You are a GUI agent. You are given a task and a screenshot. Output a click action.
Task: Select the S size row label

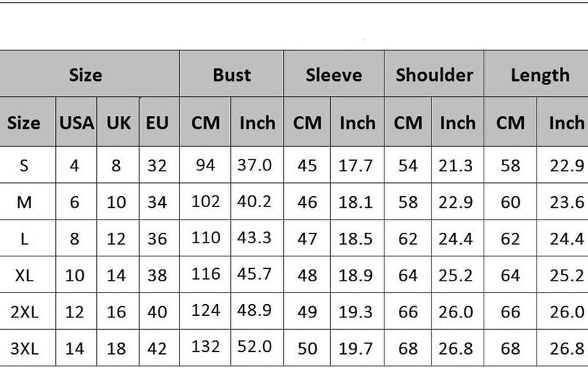point(24,165)
